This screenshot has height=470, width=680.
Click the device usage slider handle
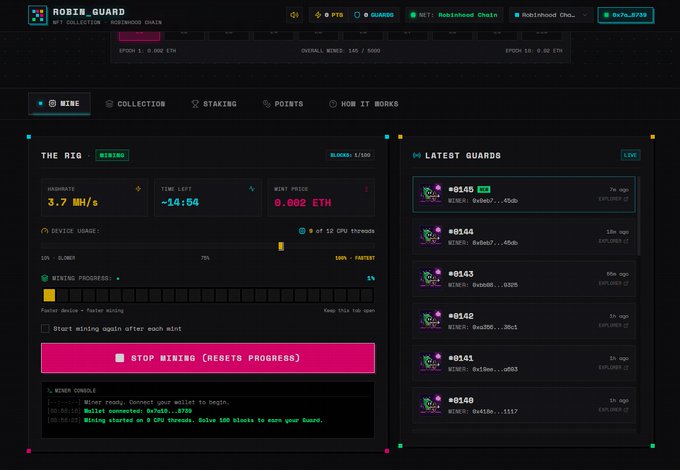pos(281,246)
